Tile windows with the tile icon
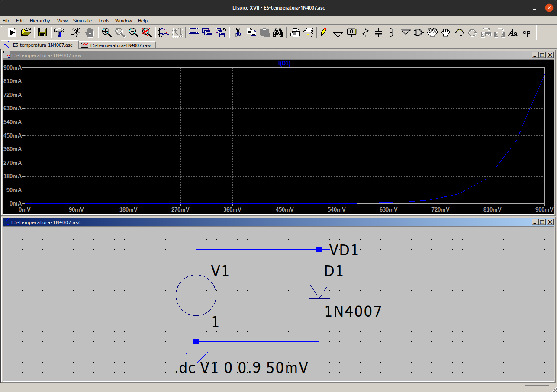Image resolution: width=557 pixels, height=392 pixels. [x=194, y=32]
